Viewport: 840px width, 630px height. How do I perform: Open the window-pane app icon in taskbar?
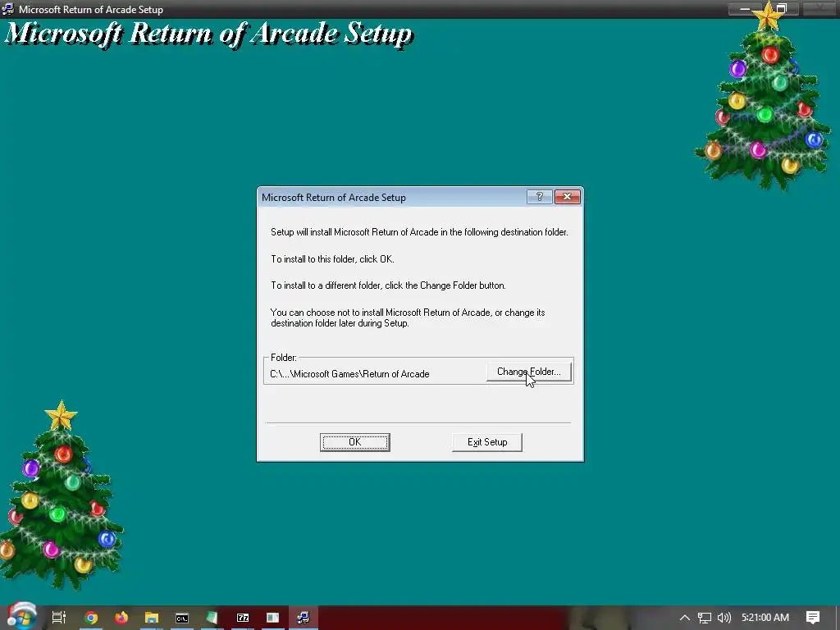pyautogui.click(x=272, y=618)
